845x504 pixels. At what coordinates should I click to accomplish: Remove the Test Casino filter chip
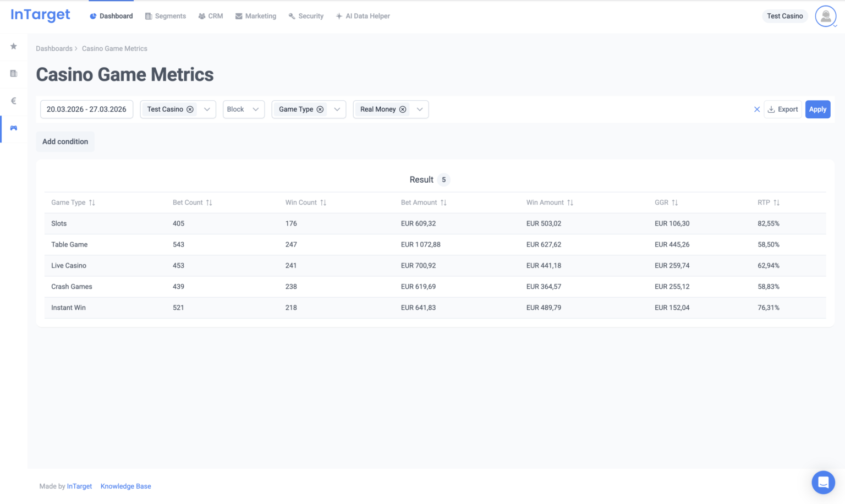coord(190,109)
